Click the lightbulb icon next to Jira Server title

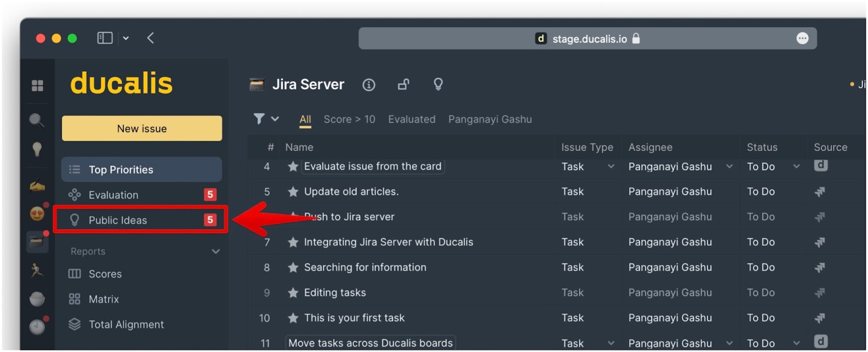(438, 84)
